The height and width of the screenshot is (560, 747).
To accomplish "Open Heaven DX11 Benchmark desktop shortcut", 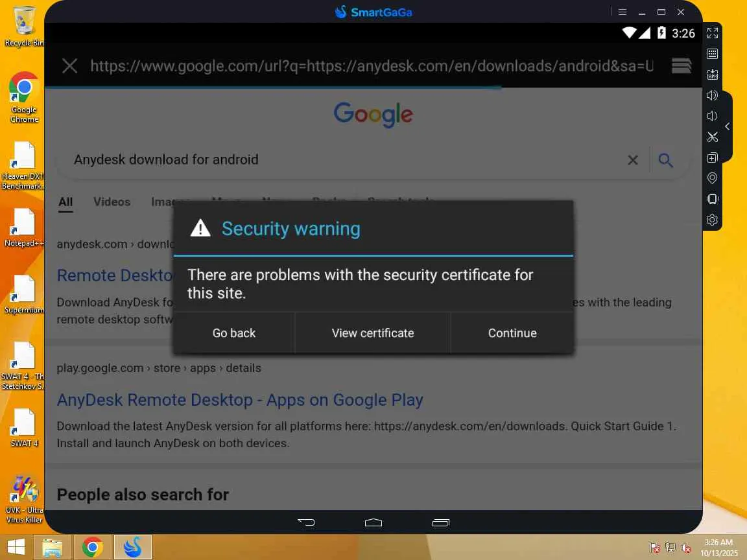I will tap(23, 165).
